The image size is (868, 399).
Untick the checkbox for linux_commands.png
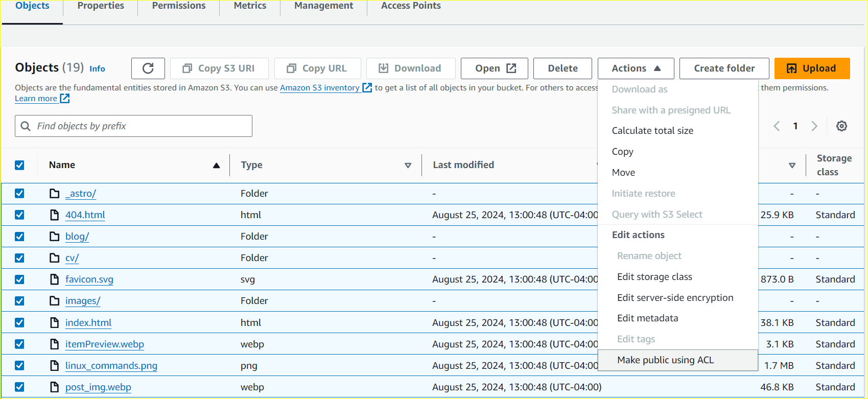pyautogui.click(x=19, y=366)
